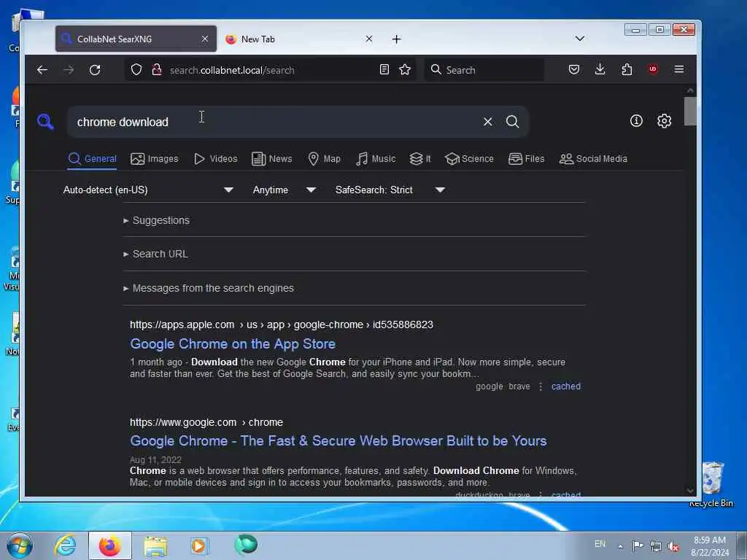
Task: Switch to the Music search category
Action: pos(376,158)
